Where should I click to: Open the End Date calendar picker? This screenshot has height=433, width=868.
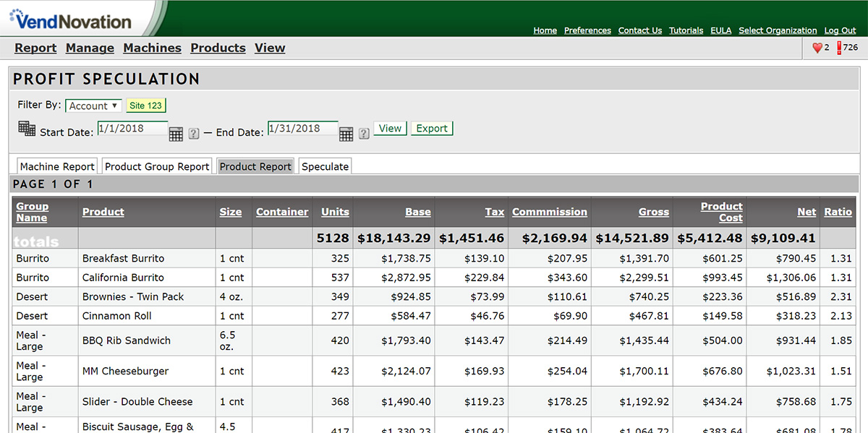346,133
